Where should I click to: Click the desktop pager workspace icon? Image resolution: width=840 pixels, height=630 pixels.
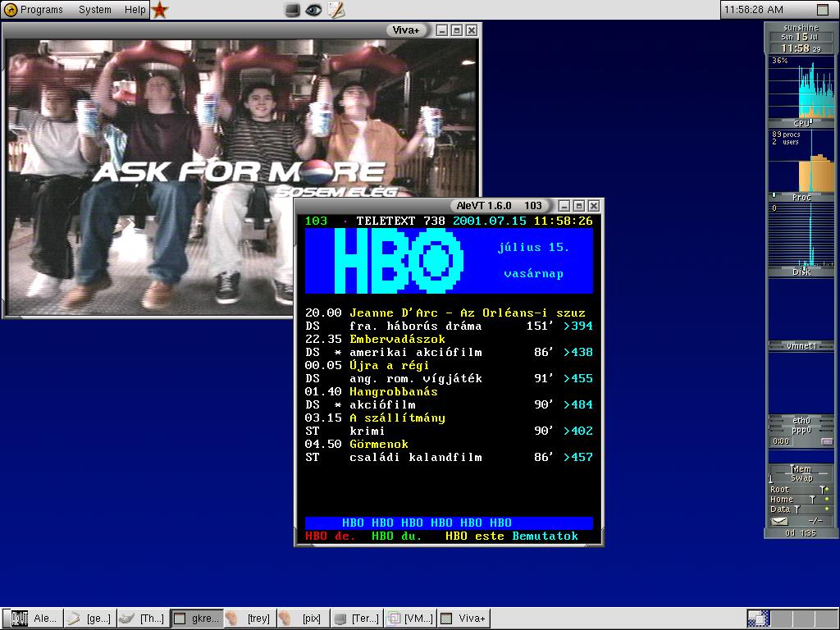pyautogui.click(x=758, y=619)
